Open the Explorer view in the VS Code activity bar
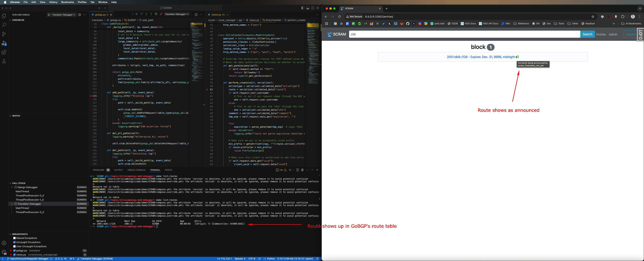This screenshot has height=261, width=644. tap(4, 16)
